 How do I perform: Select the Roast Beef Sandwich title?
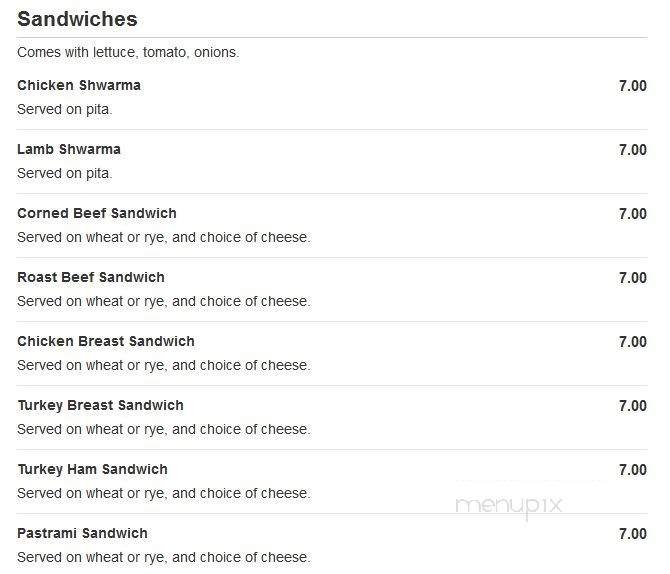(x=91, y=278)
